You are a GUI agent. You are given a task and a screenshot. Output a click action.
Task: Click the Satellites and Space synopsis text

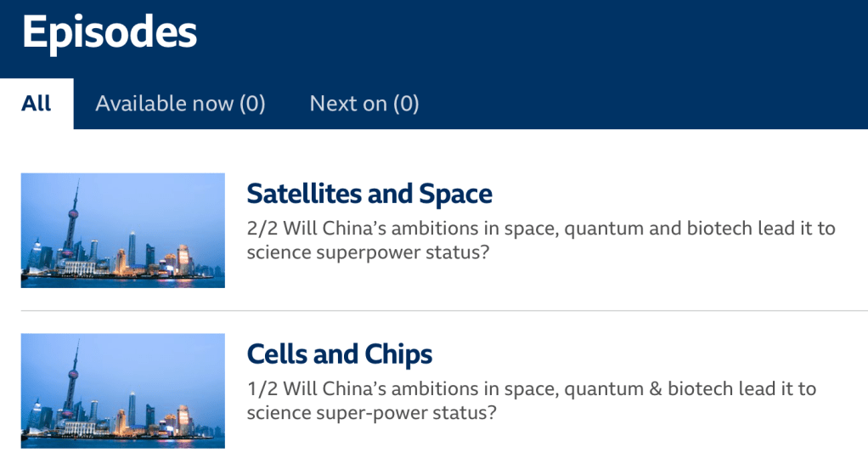541,240
